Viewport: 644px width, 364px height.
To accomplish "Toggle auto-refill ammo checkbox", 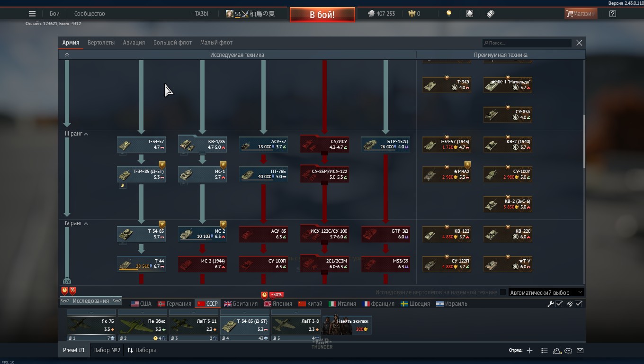I will pos(579,304).
